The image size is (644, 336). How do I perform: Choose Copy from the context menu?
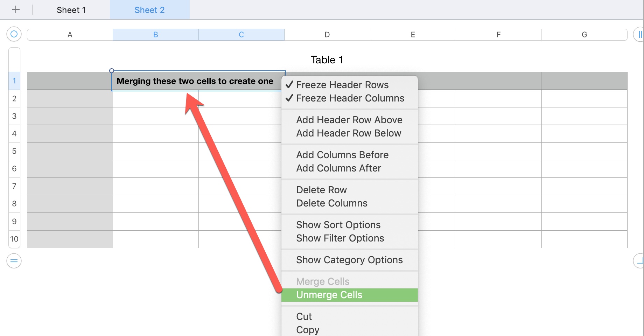point(307,329)
